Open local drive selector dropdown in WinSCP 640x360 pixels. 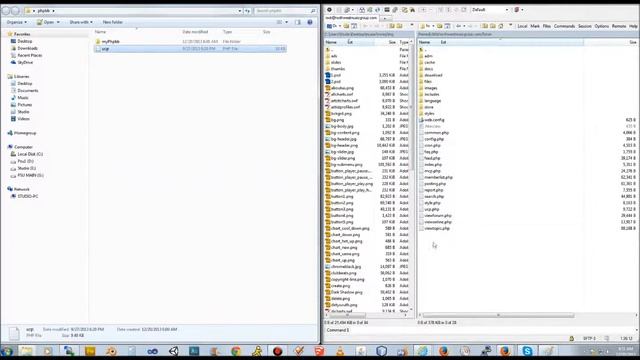pos(333,26)
